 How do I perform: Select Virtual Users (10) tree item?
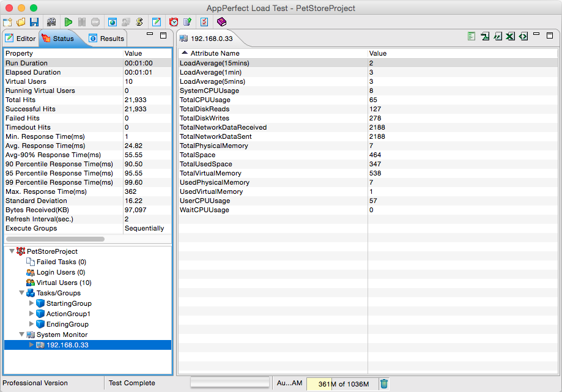(x=64, y=283)
